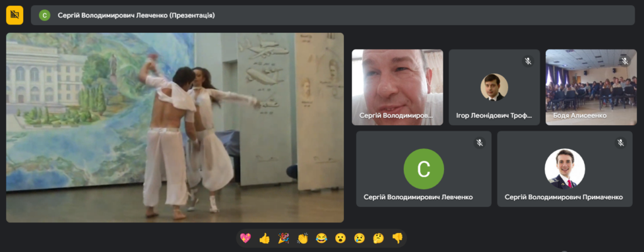Screen dimensions: 644x252
Task: Send the thumbs up reaction
Action: pyautogui.click(x=264, y=238)
